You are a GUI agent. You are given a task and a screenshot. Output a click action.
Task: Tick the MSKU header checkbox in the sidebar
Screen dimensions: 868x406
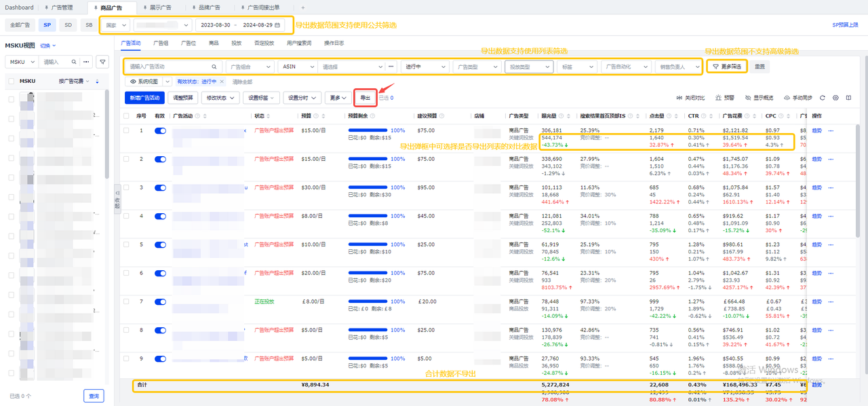[12, 81]
